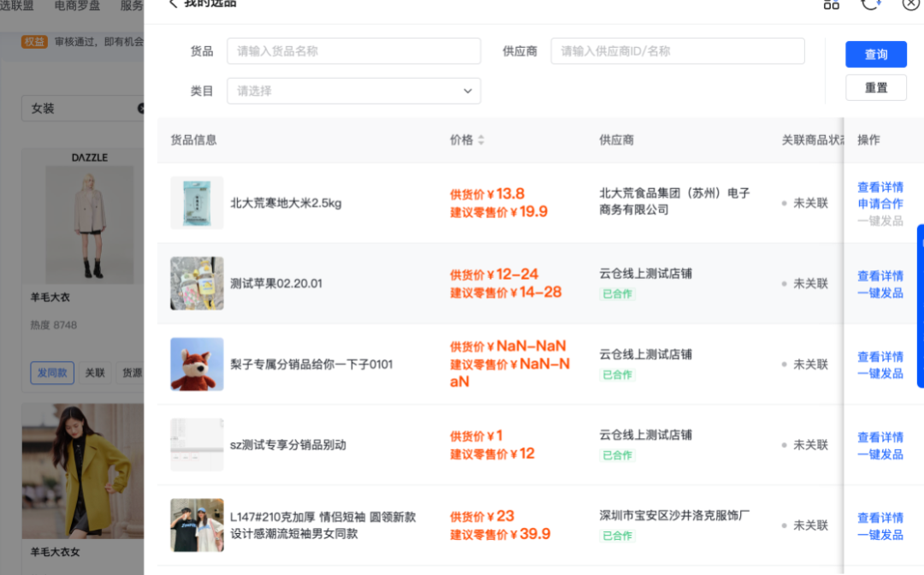Click 申请合作 on the rice product row
The width and height of the screenshot is (924, 575).
pos(880,204)
